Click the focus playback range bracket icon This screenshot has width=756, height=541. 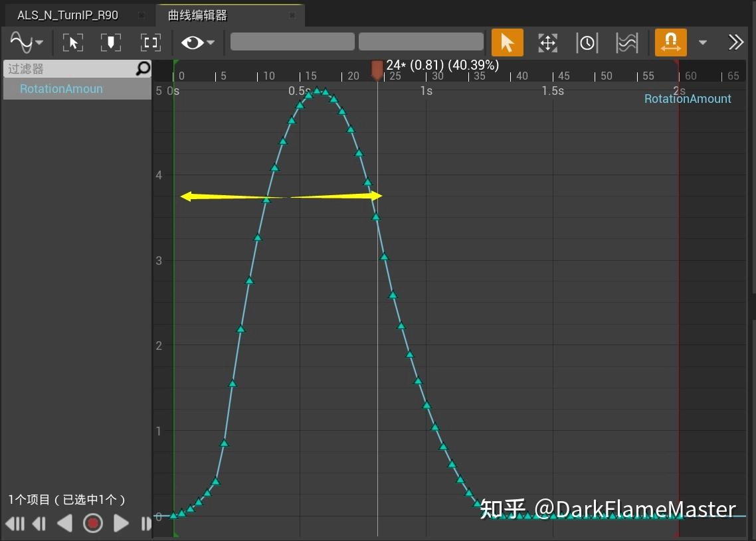pyautogui.click(x=110, y=42)
